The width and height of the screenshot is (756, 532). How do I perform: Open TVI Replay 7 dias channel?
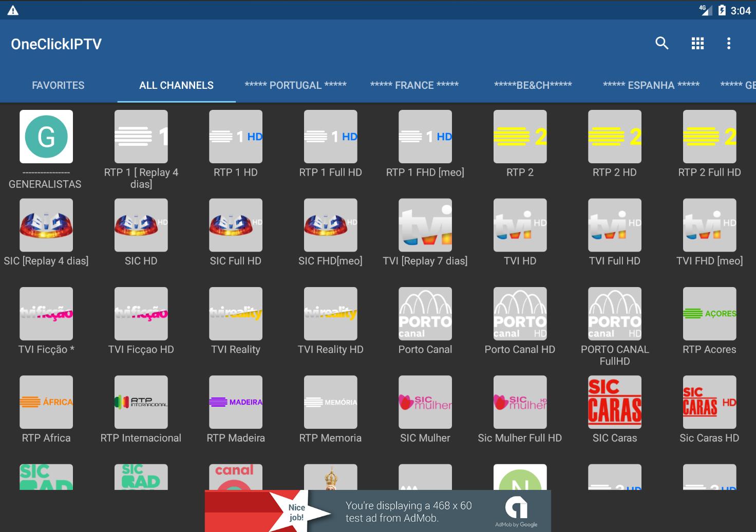click(425, 225)
